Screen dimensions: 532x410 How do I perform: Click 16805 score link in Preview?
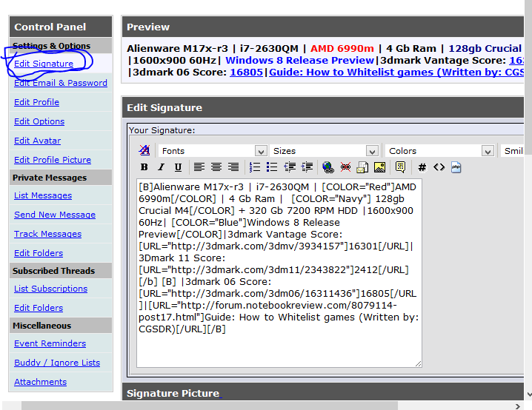(246, 73)
